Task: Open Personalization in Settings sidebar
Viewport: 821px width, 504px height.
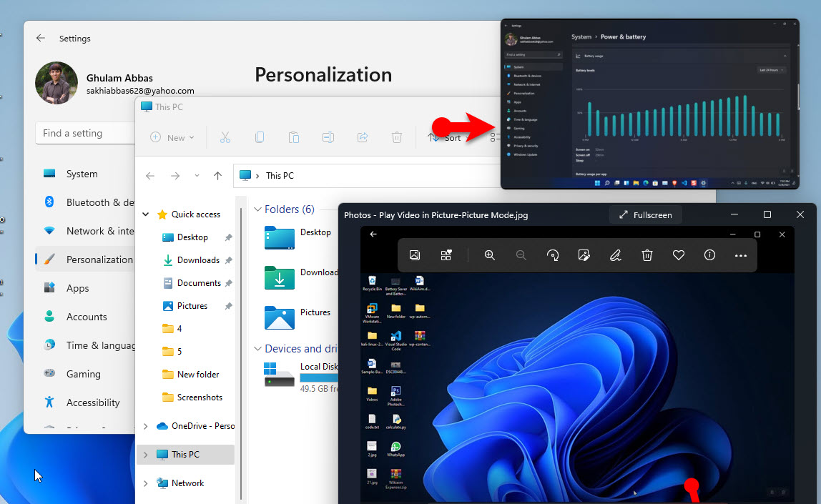Action: click(x=85, y=260)
